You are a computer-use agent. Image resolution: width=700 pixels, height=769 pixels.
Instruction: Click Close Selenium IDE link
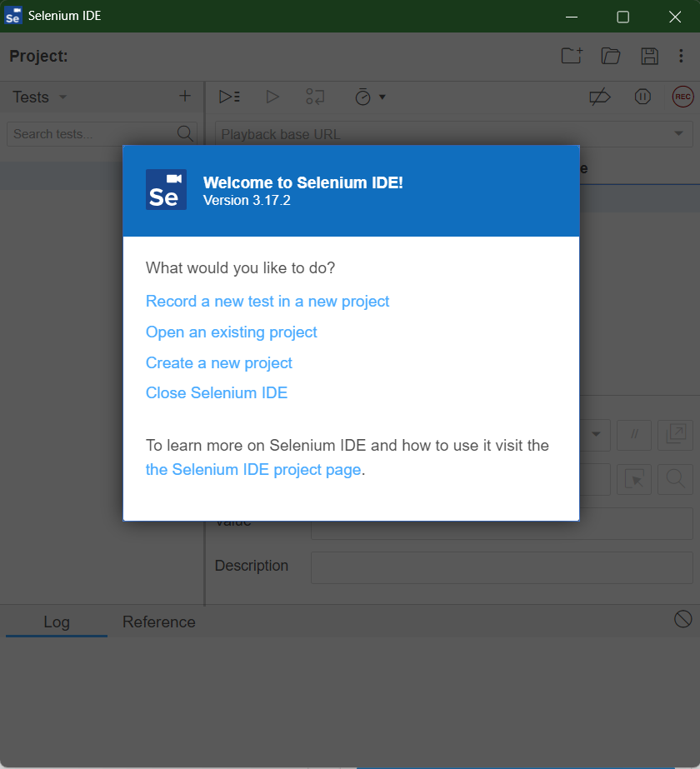click(217, 393)
